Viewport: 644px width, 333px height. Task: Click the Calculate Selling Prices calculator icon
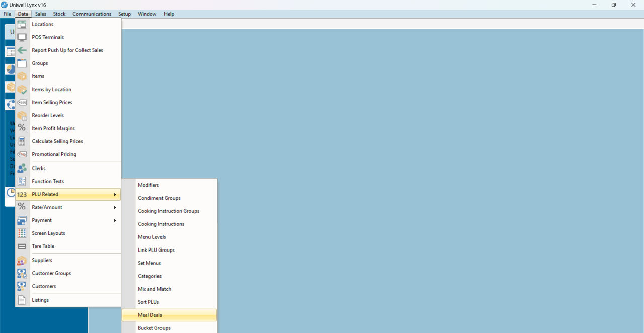click(22, 141)
